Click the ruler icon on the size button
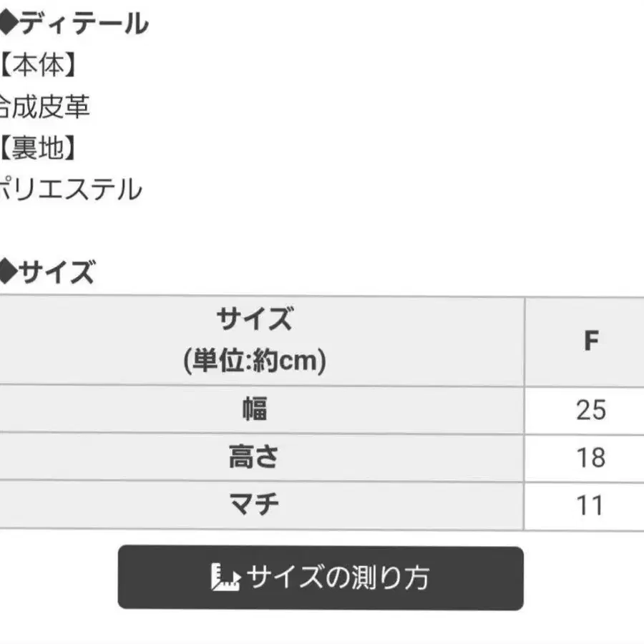Viewport: 644px width, 644px height. [x=225, y=577]
